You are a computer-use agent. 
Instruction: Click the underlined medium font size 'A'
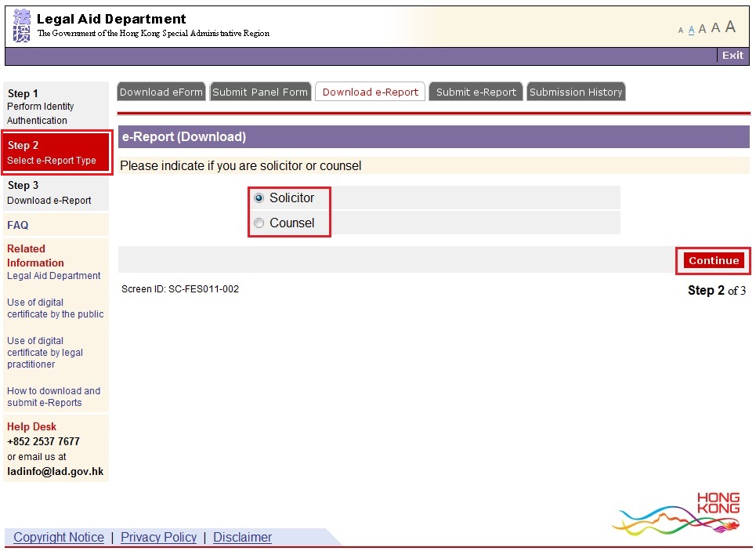click(690, 29)
